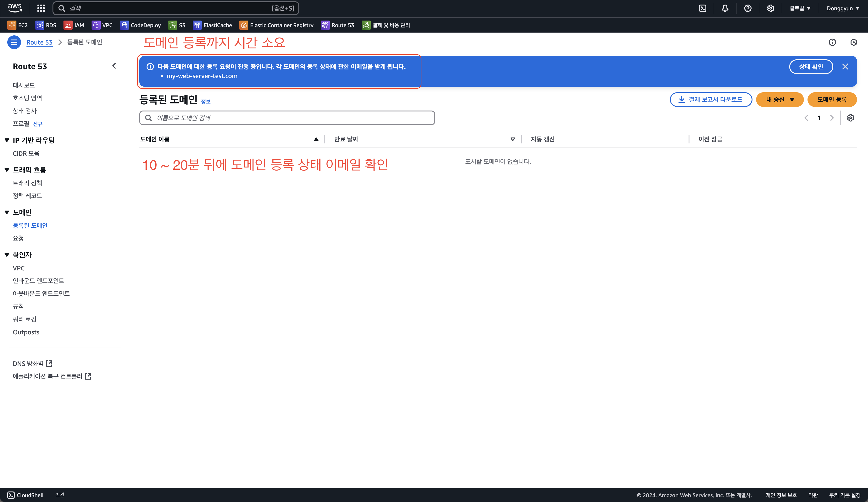The height and width of the screenshot is (502, 868).
Task: Open the help question mark icon
Action: (747, 8)
